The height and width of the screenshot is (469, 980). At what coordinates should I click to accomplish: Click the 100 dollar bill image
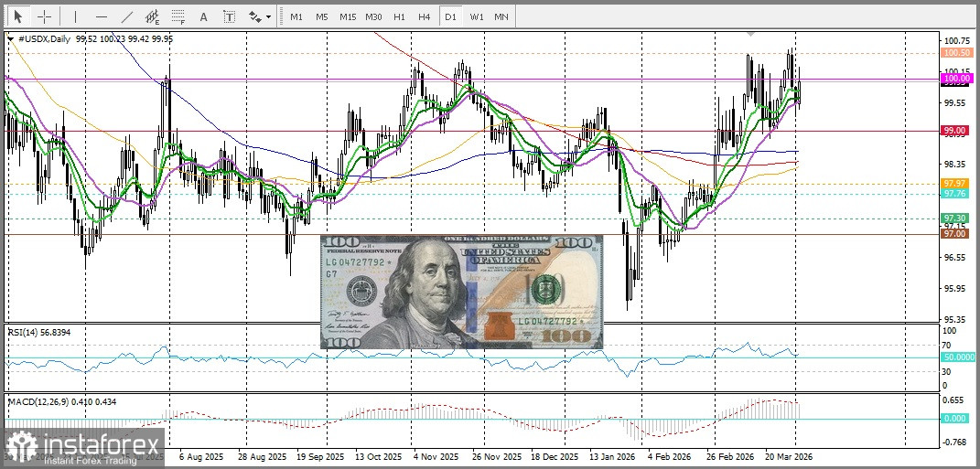tap(461, 291)
